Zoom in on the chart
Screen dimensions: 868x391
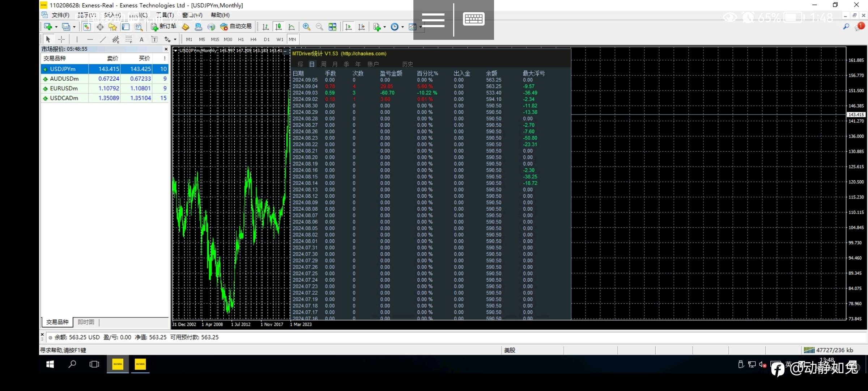click(x=306, y=26)
